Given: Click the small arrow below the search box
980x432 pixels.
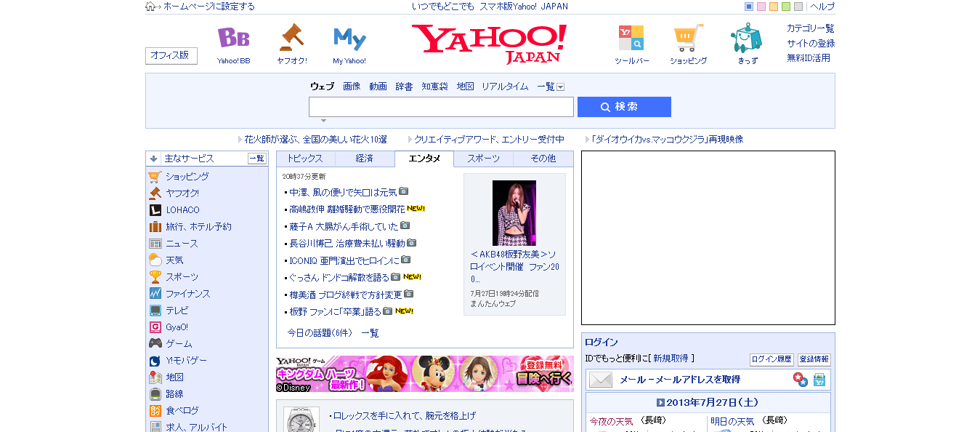Looking at the screenshot, I should (323, 121).
